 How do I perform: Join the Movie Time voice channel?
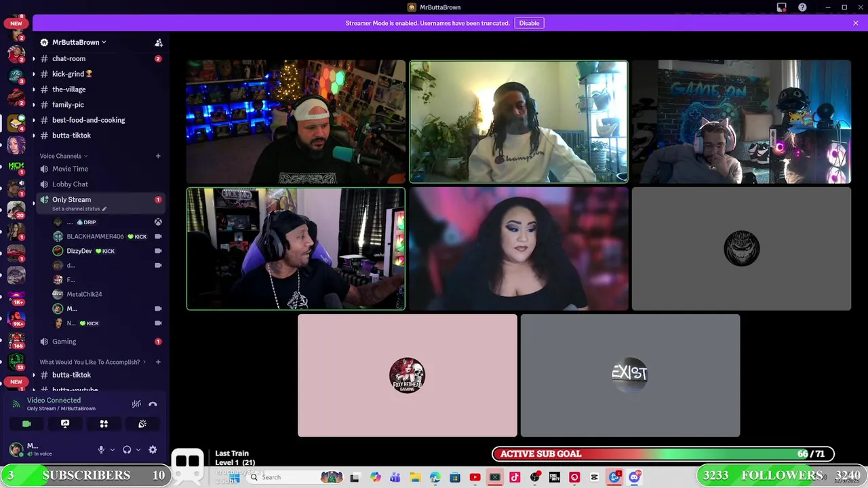[100, 169]
